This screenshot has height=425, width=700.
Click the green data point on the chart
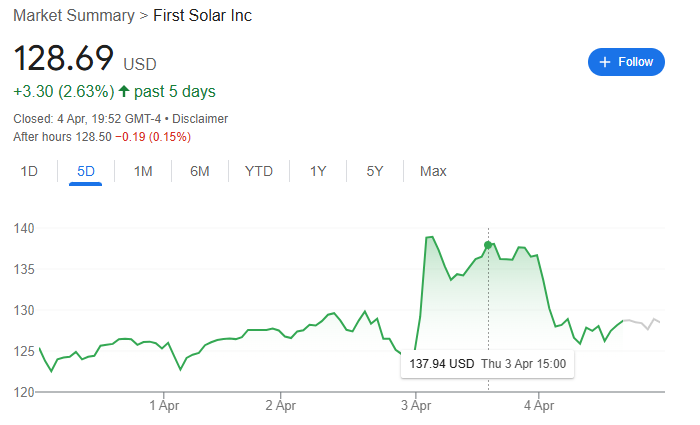[488, 245]
